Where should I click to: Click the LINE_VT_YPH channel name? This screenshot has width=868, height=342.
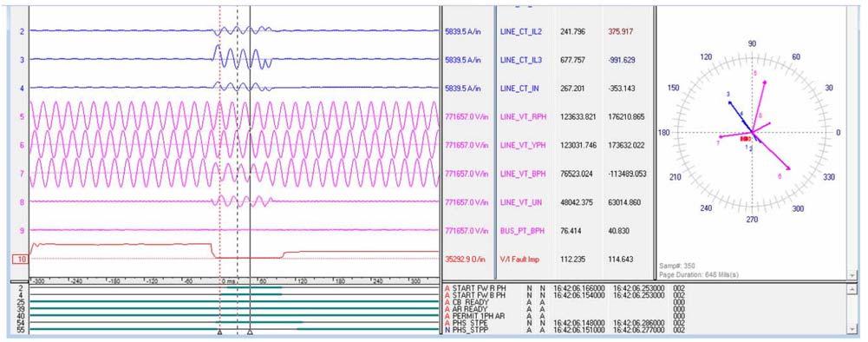pyautogui.click(x=523, y=145)
